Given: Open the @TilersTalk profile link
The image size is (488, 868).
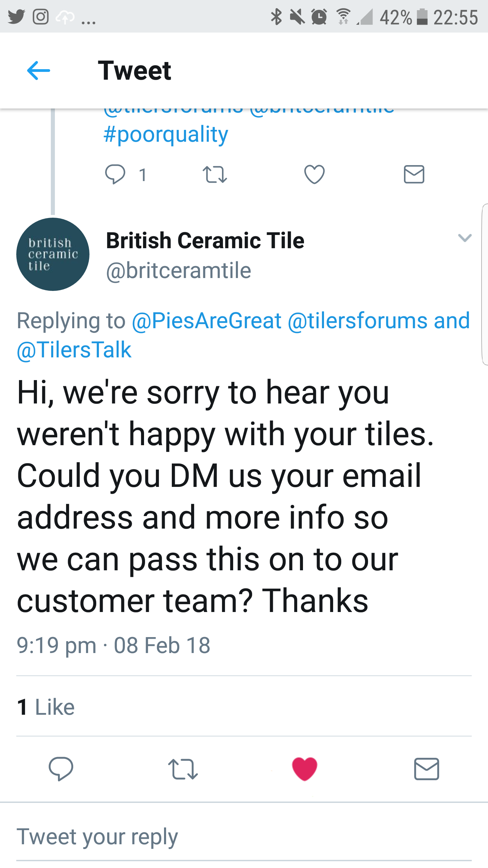Looking at the screenshot, I should 74,350.
